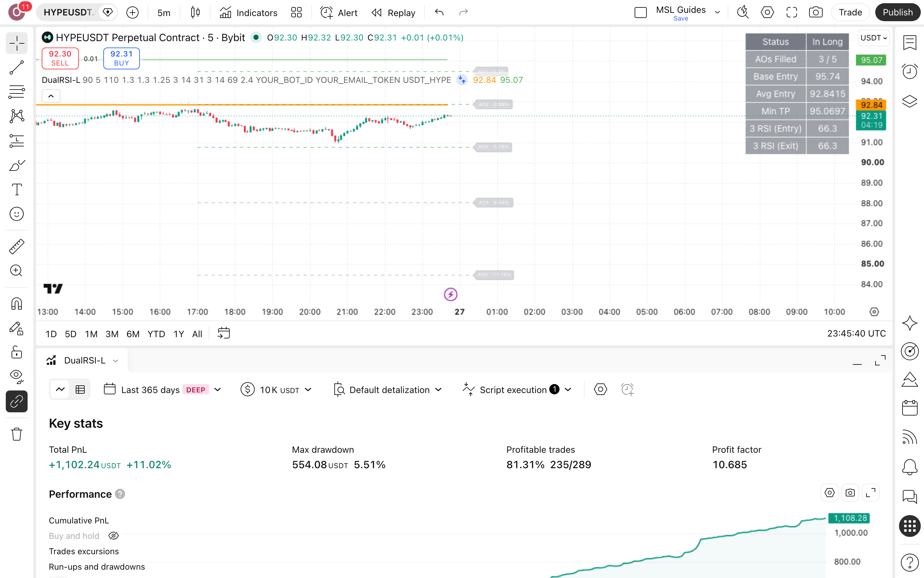
Task: Switch strategy report to chart overview
Action: click(x=60, y=390)
